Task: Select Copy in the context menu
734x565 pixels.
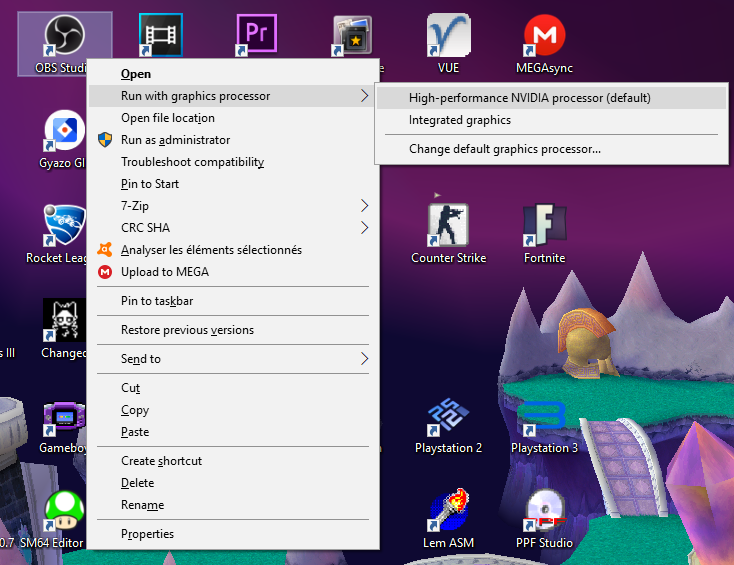Action: click(x=233, y=410)
